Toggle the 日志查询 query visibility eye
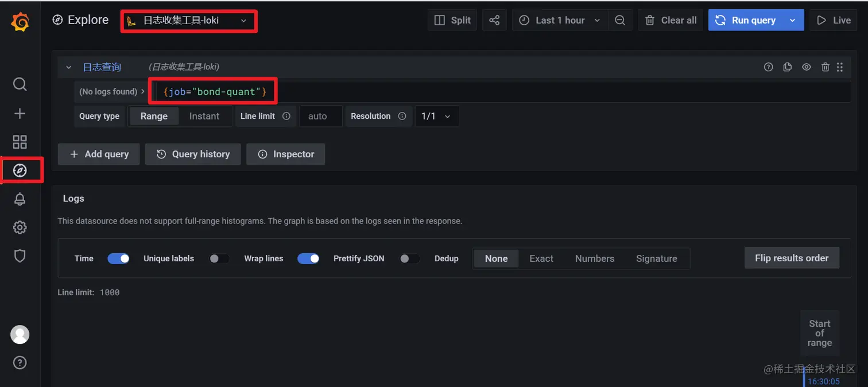The image size is (868, 387). click(807, 67)
